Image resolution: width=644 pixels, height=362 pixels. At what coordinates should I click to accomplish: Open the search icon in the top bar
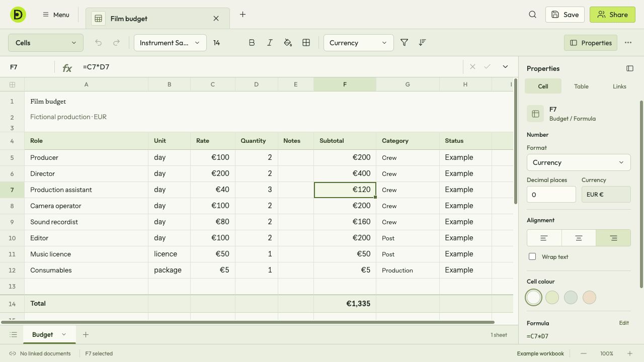(532, 15)
